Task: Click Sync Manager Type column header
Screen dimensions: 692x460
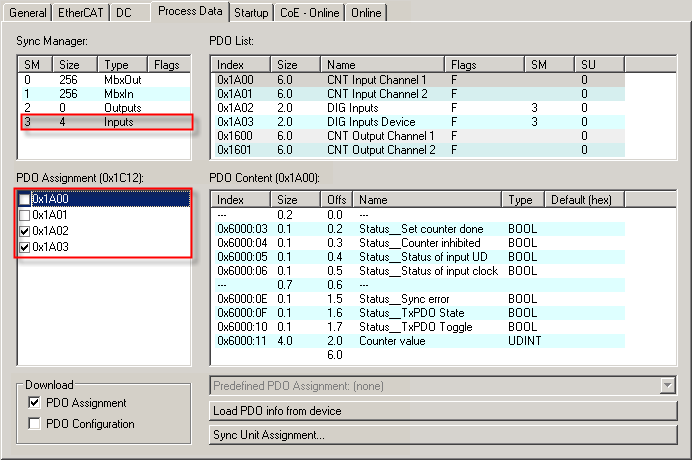Action: pos(122,65)
